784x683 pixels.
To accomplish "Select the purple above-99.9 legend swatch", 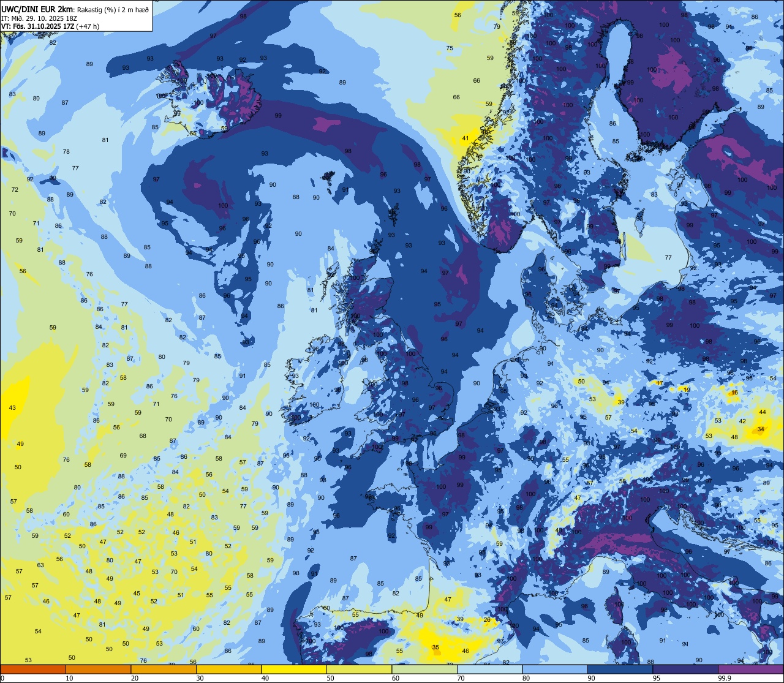I will click(750, 670).
